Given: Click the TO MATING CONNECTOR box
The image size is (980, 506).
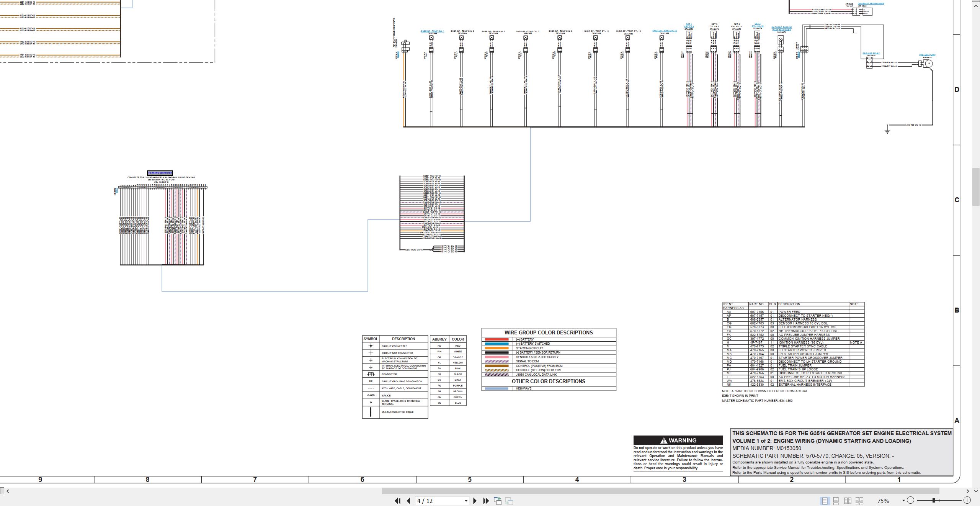Looking at the screenshot, I should coord(160,173).
